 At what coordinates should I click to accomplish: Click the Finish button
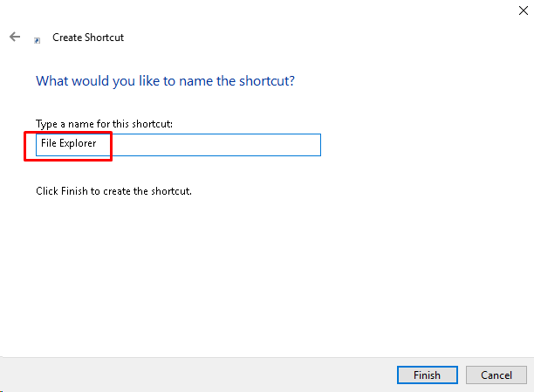coord(427,375)
